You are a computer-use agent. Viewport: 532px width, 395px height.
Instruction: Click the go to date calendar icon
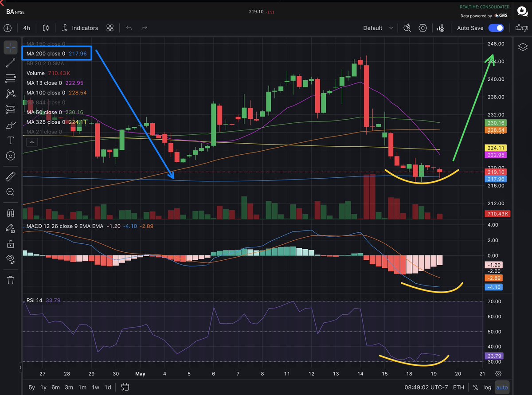coord(125,387)
